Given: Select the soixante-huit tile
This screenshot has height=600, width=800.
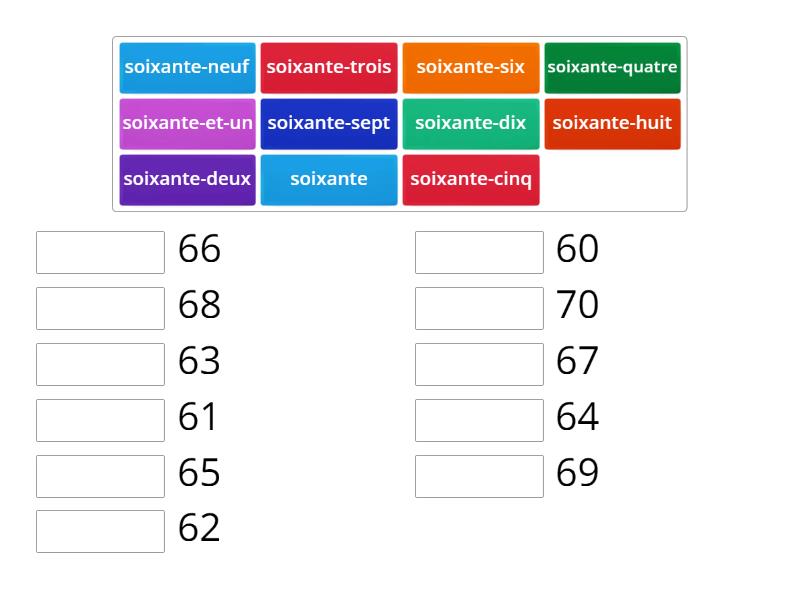Looking at the screenshot, I should click(612, 124).
